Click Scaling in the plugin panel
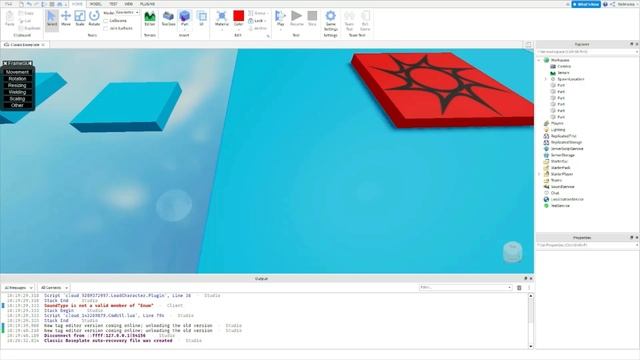The width and height of the screenshot is (640, 360). pyautogui.click(x=17, y=99)
